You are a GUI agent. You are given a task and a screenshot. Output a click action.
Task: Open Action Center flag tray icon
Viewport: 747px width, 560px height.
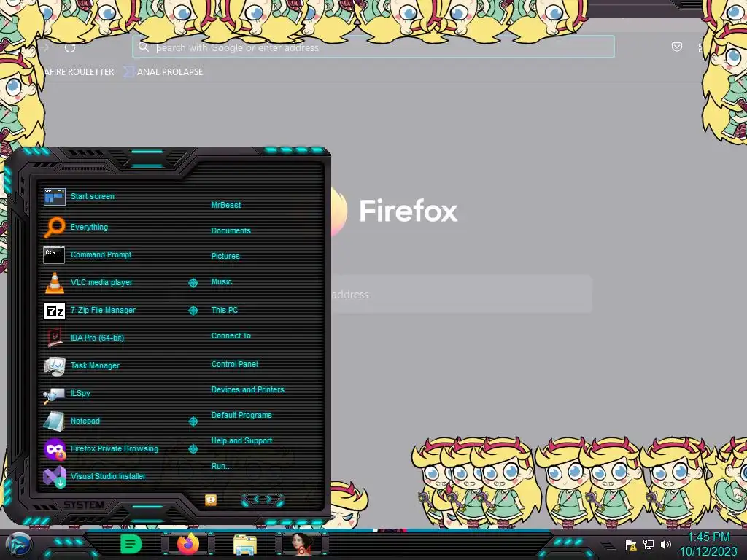[631, 545]
